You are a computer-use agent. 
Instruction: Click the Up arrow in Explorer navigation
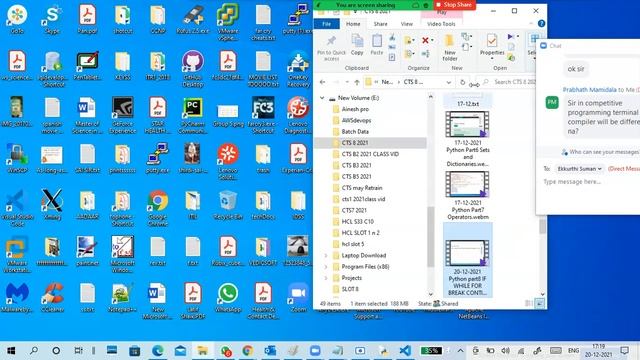pyautogui.click(x=357, y=82)
